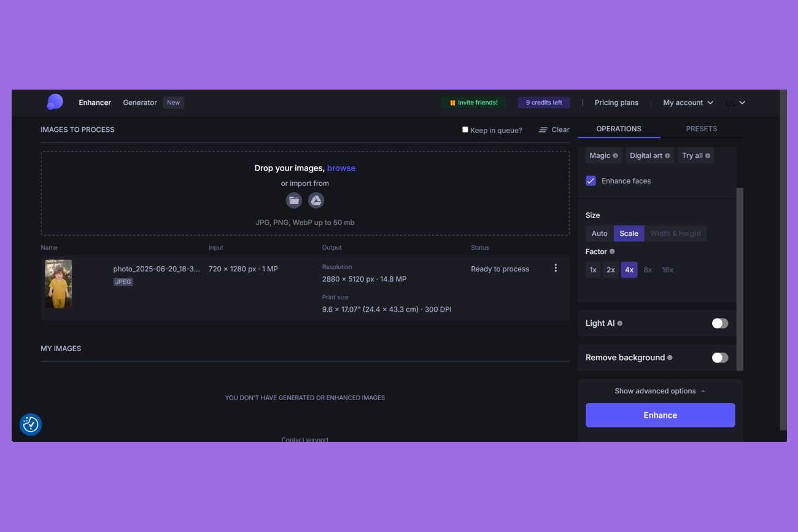Collapse Show advanced options
Image resolution: width=798 pixels, height=532 pixels.
pyautogui.click(x=660, y=391)
